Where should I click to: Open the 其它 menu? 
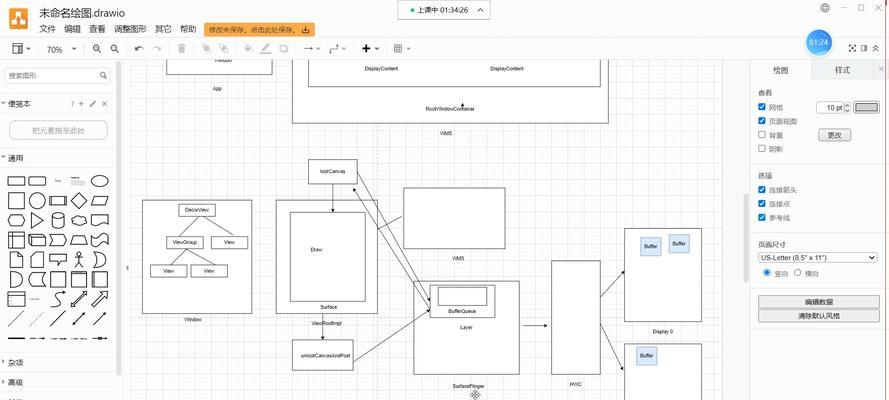tap(163, 29)
